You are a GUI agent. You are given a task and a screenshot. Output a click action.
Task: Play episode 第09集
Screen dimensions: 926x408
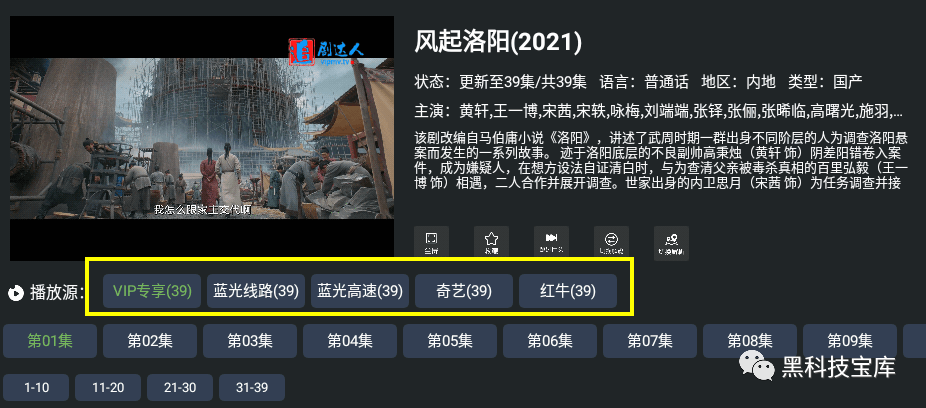[850, 341]
